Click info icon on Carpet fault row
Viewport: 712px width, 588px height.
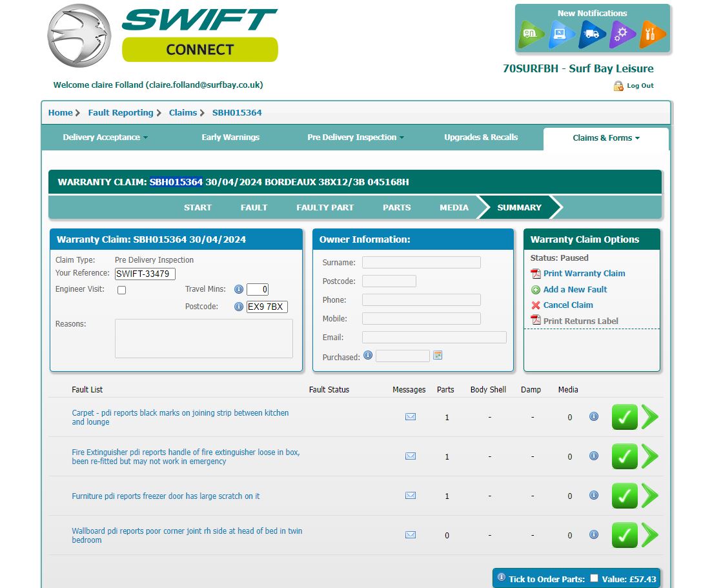click(593, 416)
